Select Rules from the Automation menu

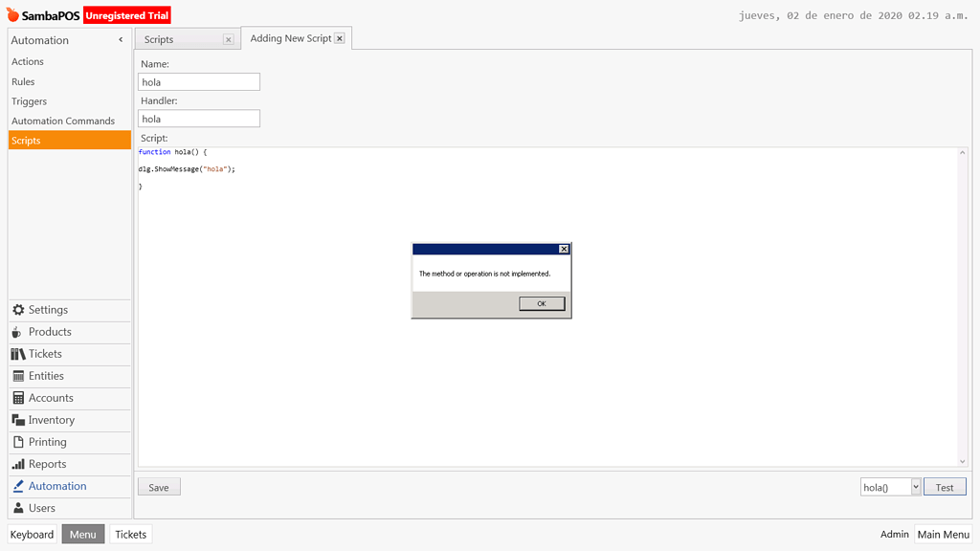point(24,80)
